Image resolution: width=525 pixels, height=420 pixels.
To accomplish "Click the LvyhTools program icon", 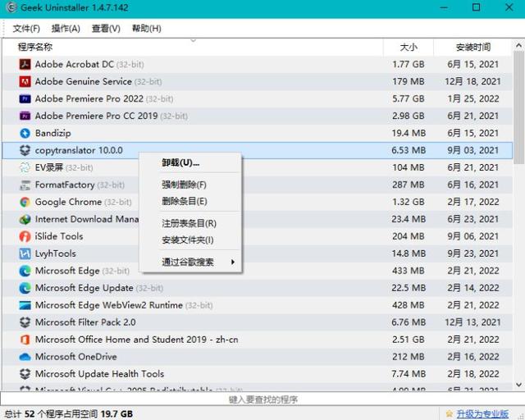I will pyautogui.click(x=25, y=253).
